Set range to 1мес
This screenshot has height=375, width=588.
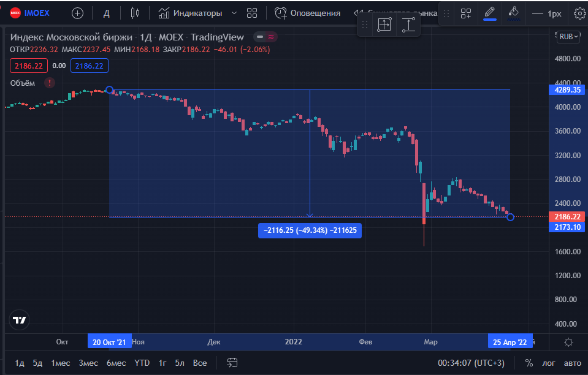tap(60, 363)
